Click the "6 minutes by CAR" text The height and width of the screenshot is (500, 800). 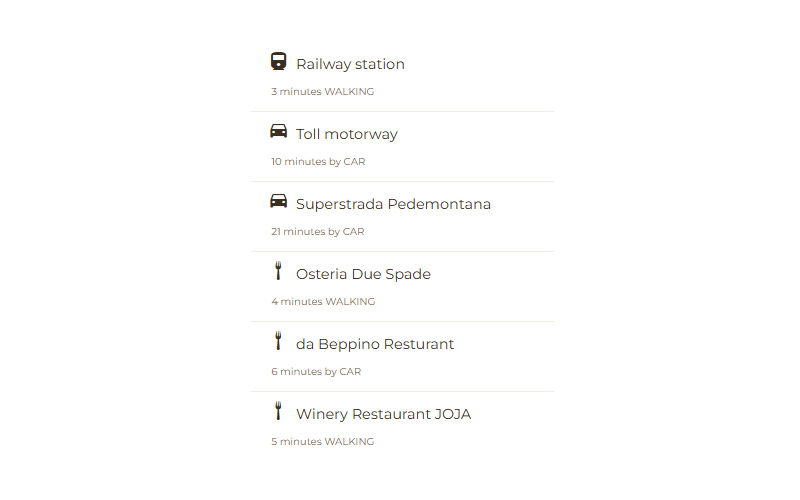click(x=316, y=372)
